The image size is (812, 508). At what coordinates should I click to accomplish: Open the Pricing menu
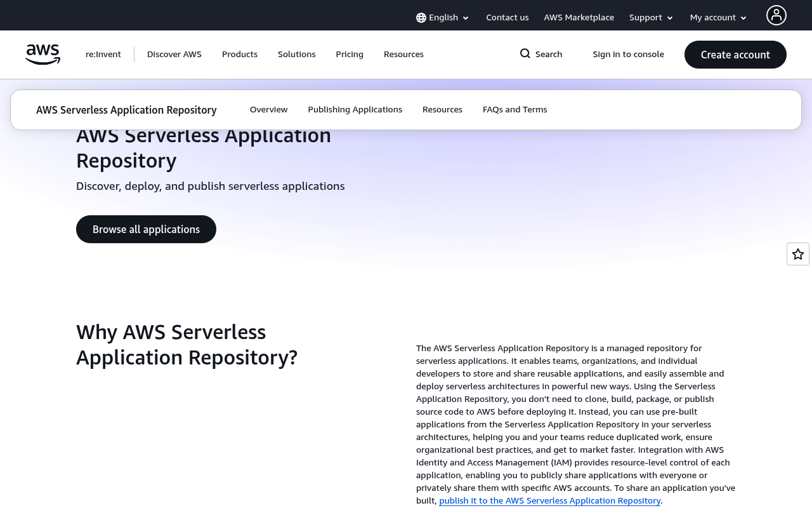350,55
